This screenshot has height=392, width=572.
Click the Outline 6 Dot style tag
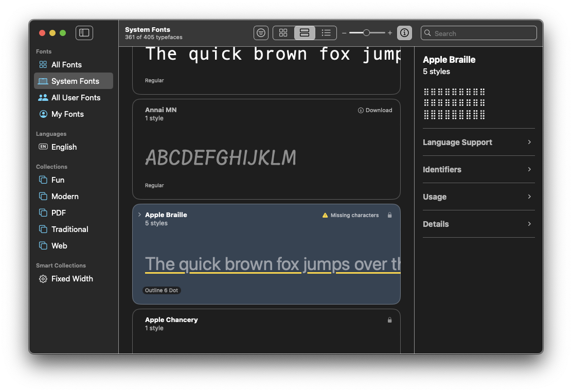point(161,290)
